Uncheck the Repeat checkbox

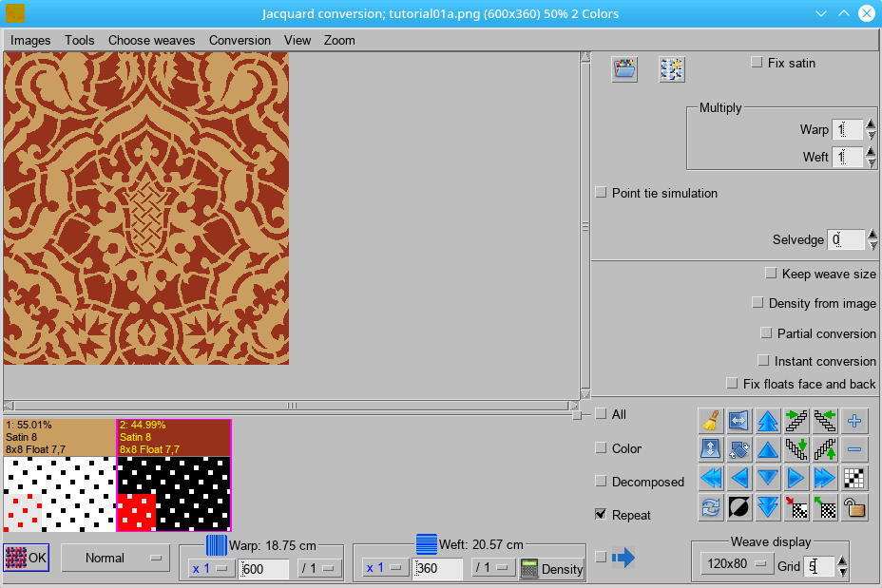click(x=601, y=514)
